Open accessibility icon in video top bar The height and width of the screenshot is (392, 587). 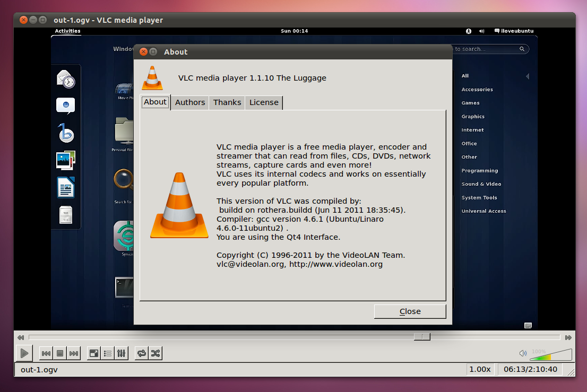coord(468,31)
